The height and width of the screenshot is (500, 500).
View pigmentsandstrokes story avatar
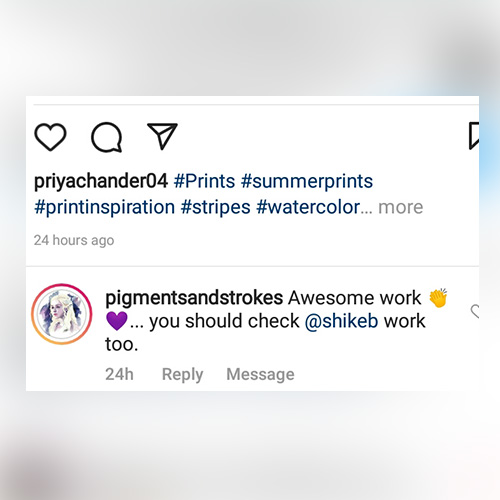point(62,314)
